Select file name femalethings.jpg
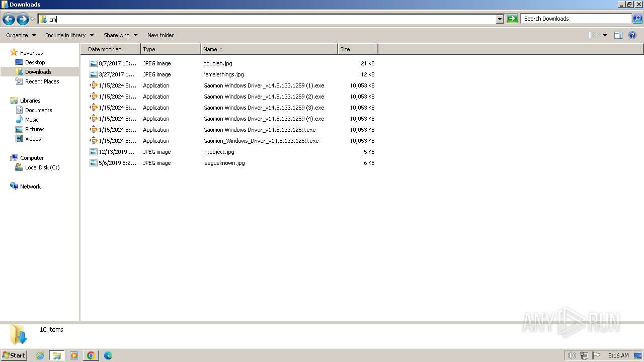This screenshot has height=362, width=644. tap(223, 74)
